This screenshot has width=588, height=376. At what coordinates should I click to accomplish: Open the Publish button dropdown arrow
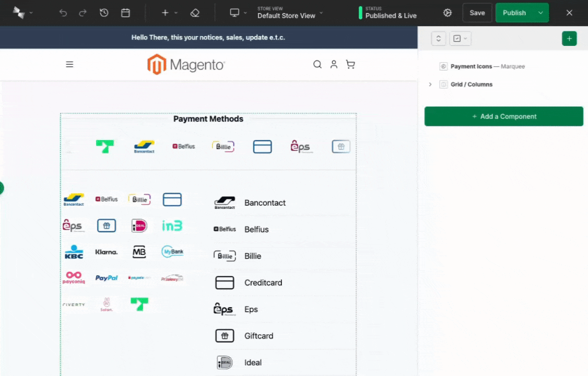[x=540, y=13]
